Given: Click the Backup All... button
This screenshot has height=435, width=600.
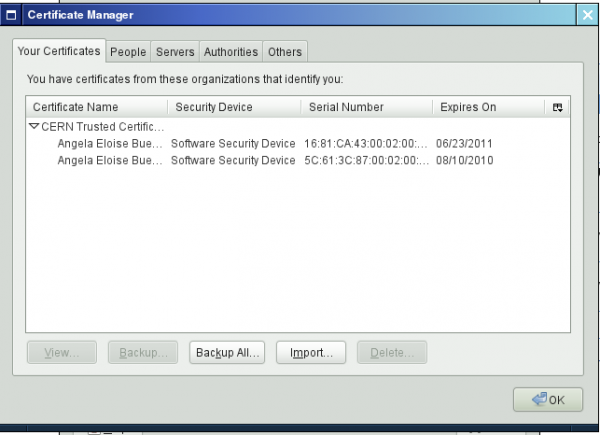Looking at the screenshot, I should point(228,352).
